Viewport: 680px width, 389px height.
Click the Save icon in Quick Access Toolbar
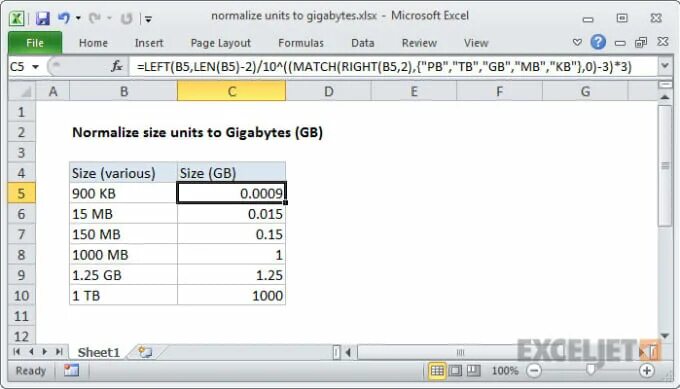pyautogui.click(x=42, y=18)
